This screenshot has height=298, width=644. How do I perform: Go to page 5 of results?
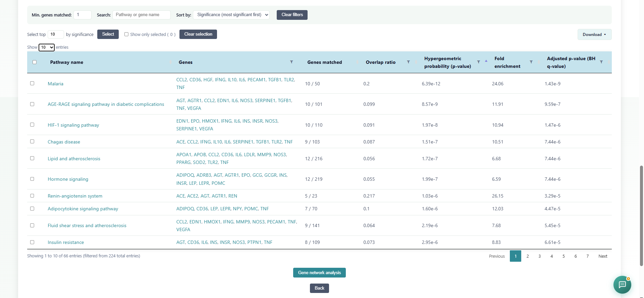[563, 256]
